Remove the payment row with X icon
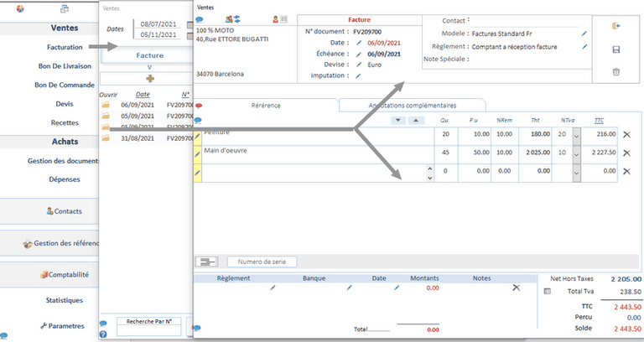This screenshot has height=342, width=644. (x=517, y=288)
